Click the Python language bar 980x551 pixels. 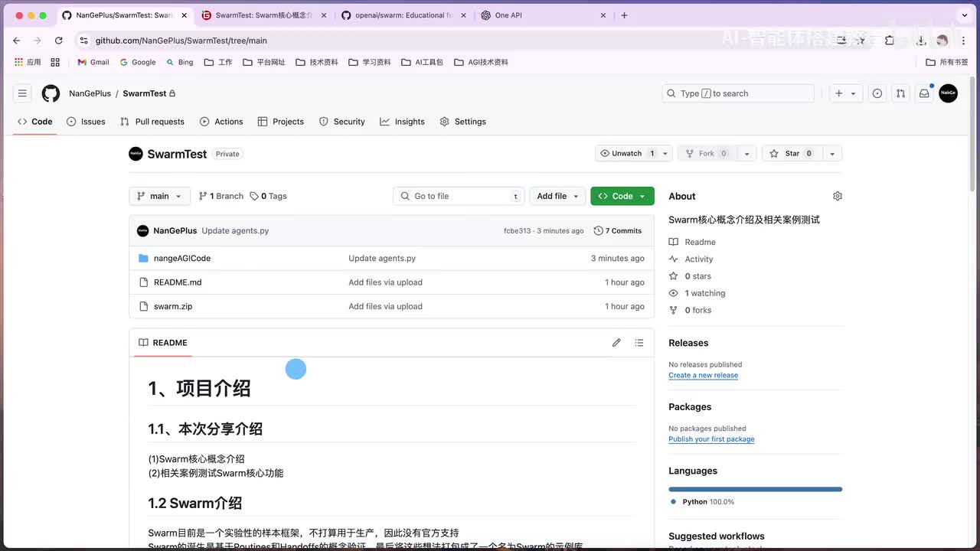[x=755, y=489]
